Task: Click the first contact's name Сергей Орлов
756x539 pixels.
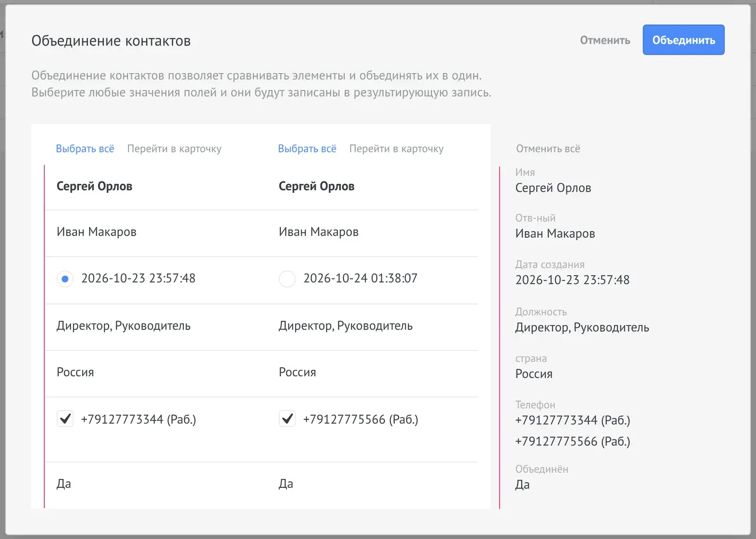Action: (x=94, y=186)
